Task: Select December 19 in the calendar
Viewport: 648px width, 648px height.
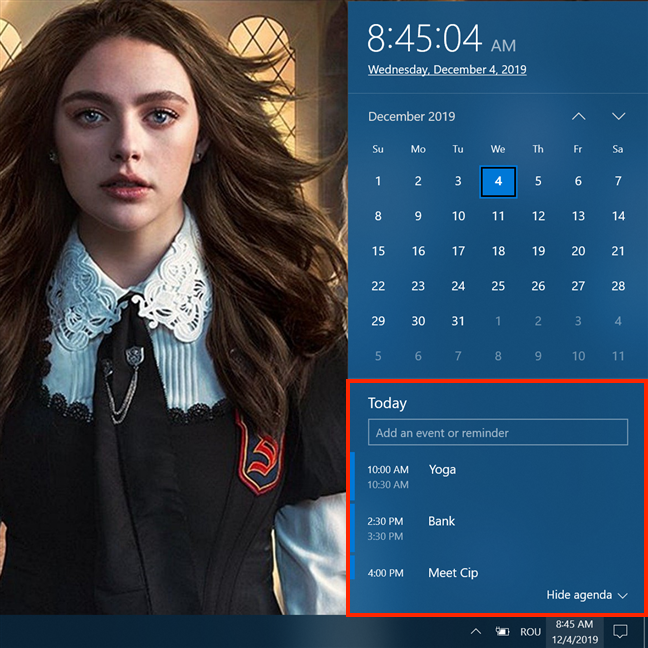Action: click(x=538, y=251)
